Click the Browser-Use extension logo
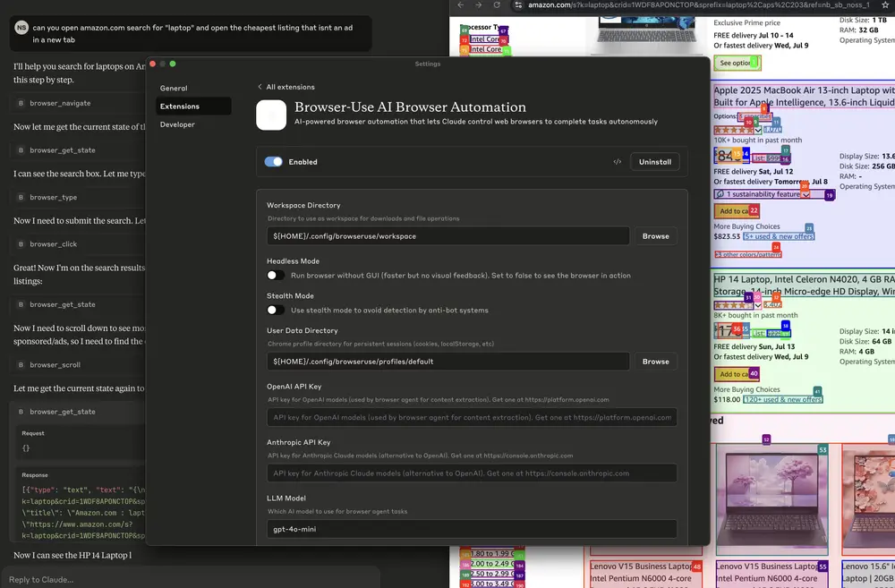The height and width of the screenshot is (588, 895). [271, 115]
